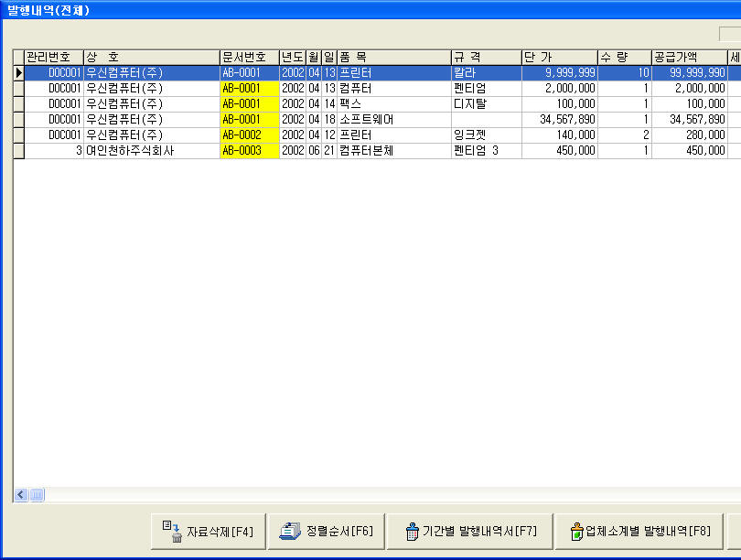Select the row selector for the 소프트웨어 row
The width and height of the screenshot is (741, 560).
(x=19, y=120)
